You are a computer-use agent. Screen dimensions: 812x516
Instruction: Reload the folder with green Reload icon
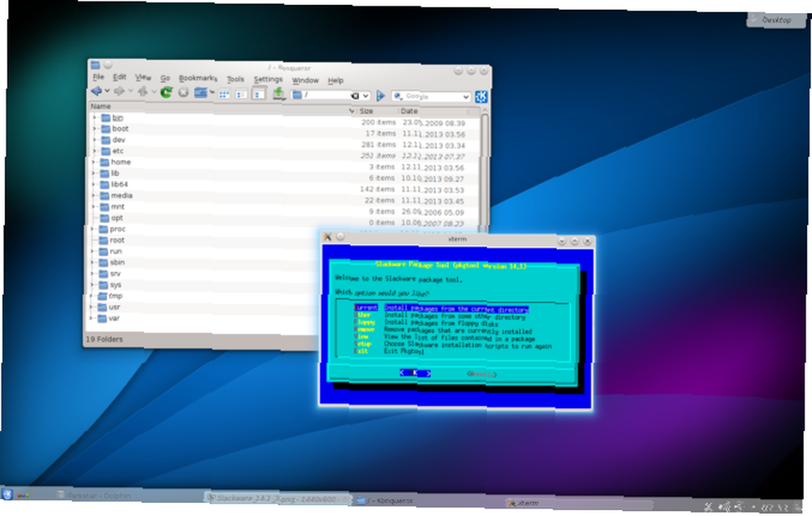166,92
